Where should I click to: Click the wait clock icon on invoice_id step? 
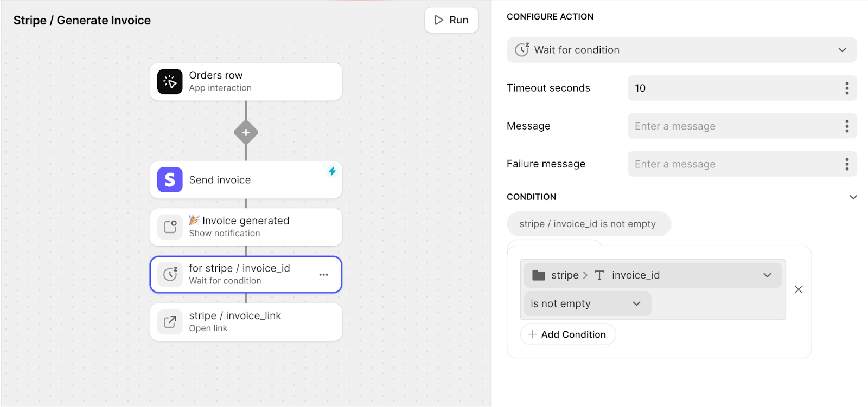(x=170, y=274)
